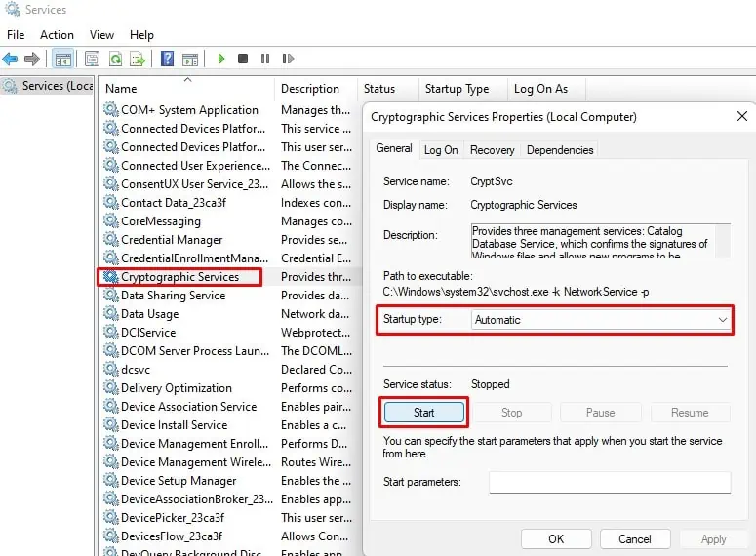Click the Restart Service toolbar icon
This screenshot has height=556, width=756.
click(x=288, y=59)
